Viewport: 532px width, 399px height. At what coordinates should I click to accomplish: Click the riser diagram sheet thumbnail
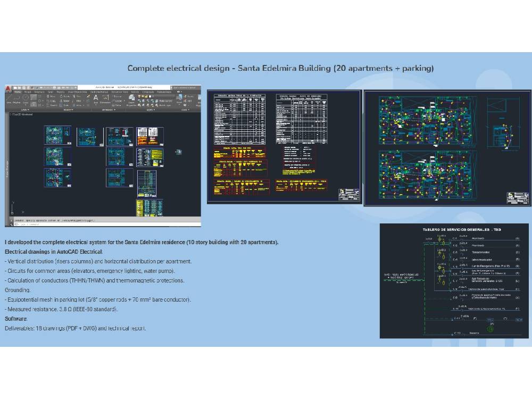147,184
